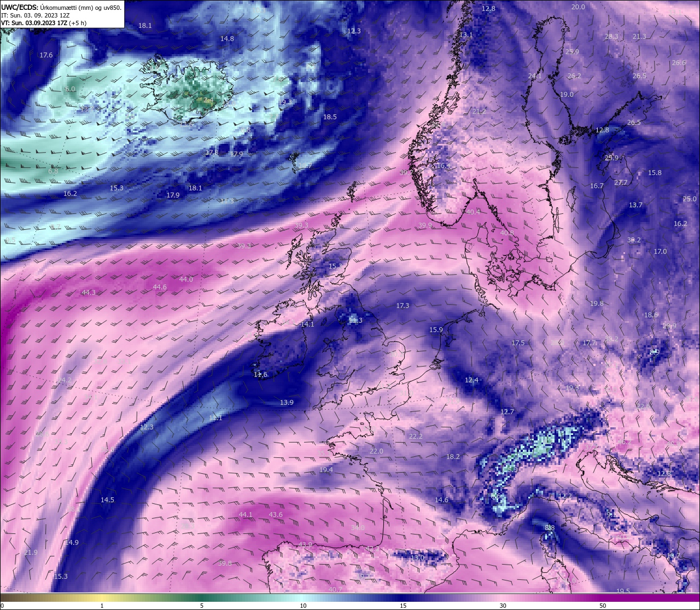Click the legend tick label 10
700x610 pixels.
[x=303, y=606]
